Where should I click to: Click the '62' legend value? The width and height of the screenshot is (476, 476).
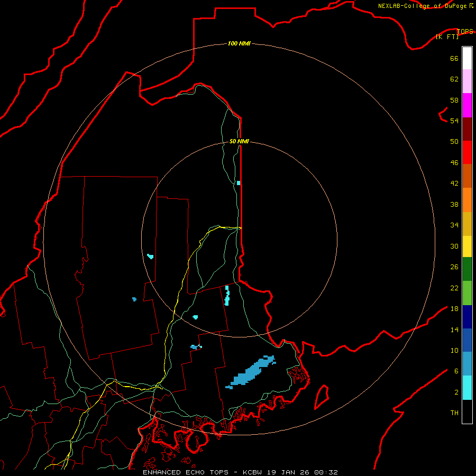tap(454, 79)
